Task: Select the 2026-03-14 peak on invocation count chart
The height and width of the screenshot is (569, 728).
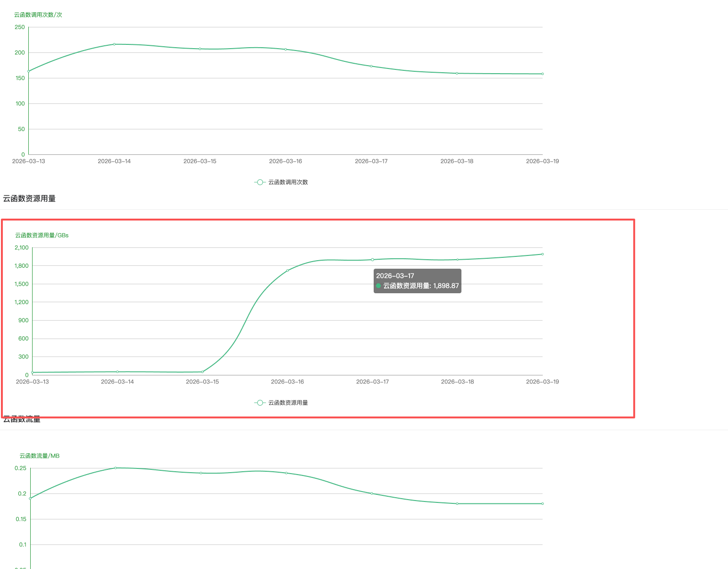Action: pos(114,44)
